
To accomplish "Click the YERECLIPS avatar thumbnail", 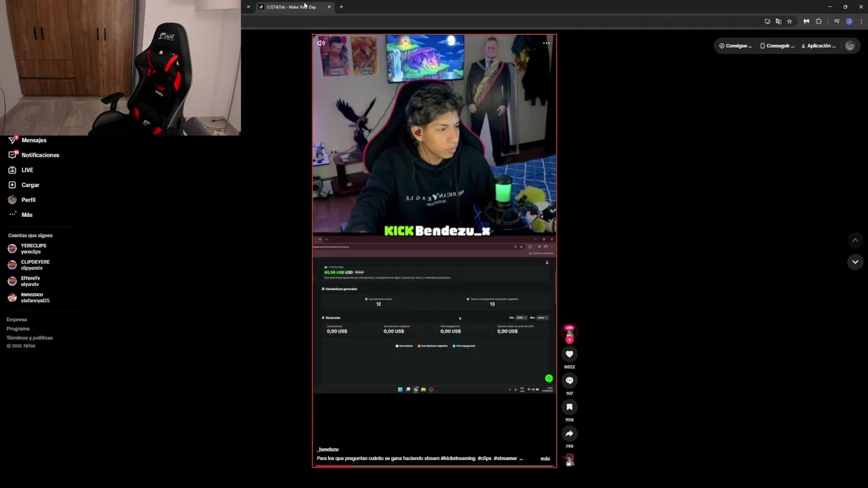I will coord(12,249).
